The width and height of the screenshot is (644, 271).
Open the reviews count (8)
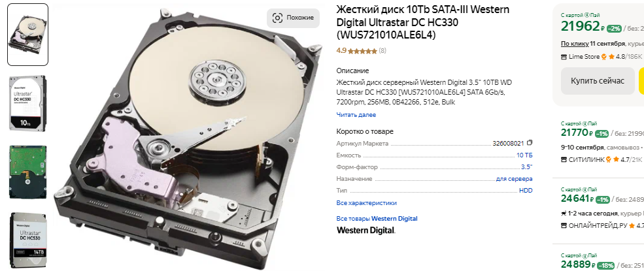(x=382, y=51)
